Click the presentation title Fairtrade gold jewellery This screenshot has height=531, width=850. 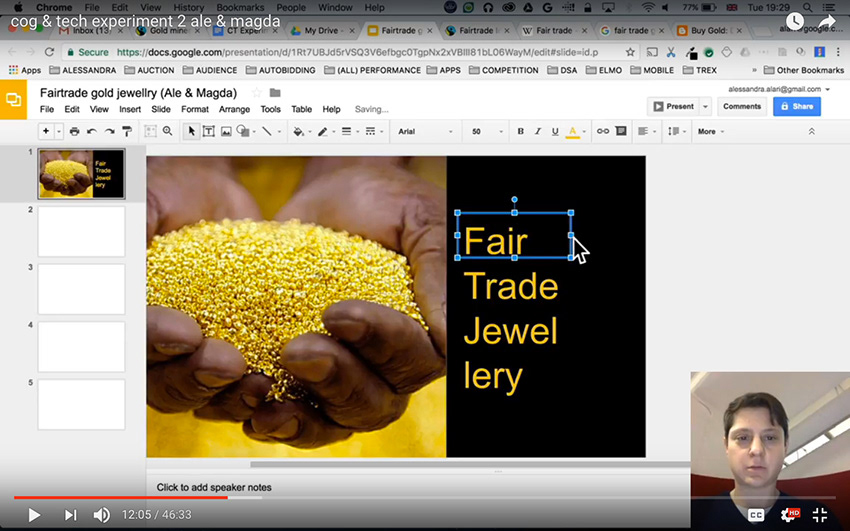pyautogui.click(x=139, y=93)
